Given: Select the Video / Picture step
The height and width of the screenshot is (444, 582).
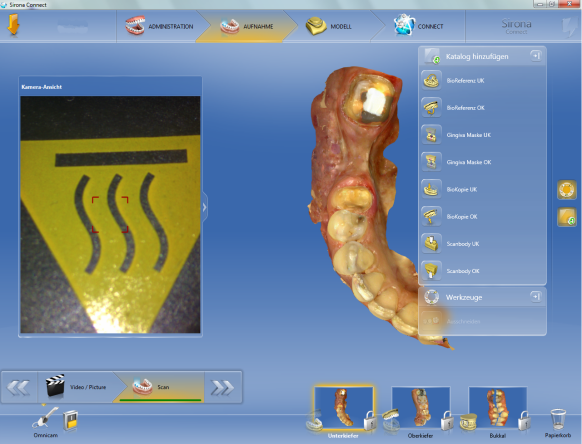Looking at the screenshot, I should tap(76, 387).
